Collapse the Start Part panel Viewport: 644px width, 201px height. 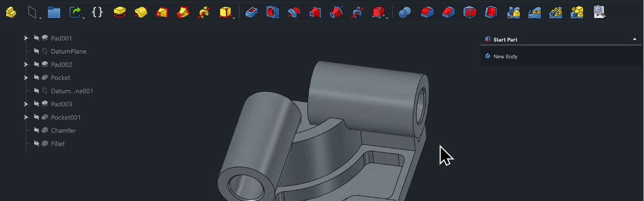(x=634, y=39)
